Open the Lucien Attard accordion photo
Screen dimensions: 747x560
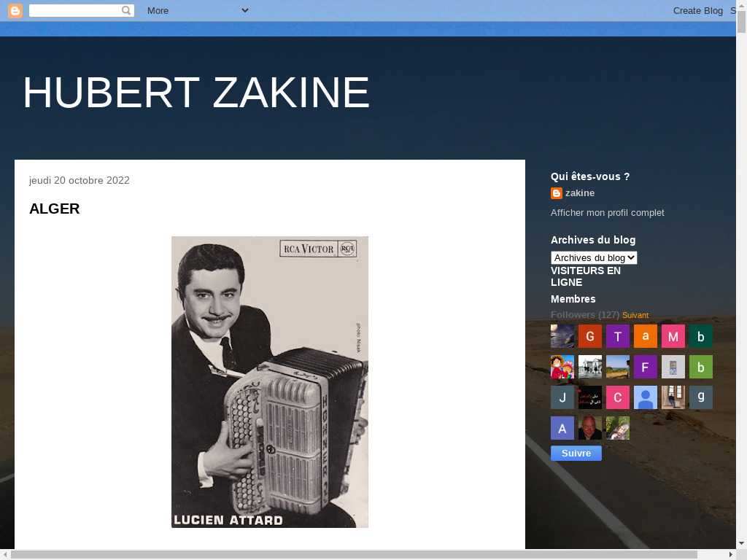270,382
